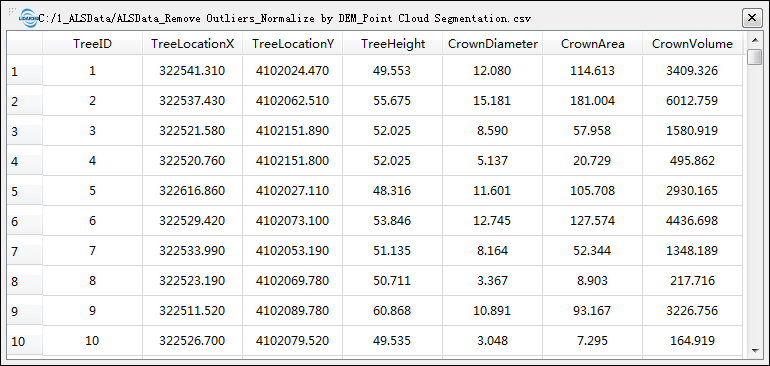The height and width of the screenshot is (366, 770).
Task: Select CrownDiameter cell 11.601
Action: [x=493, y=191]
